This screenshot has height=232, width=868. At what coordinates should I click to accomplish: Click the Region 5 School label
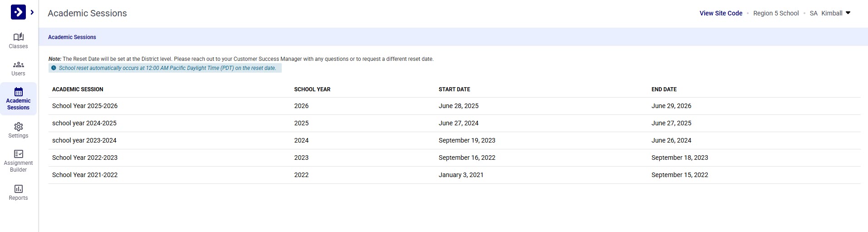coord(775,13)
